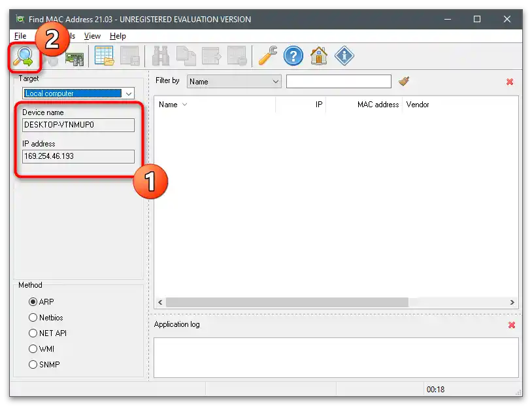Close the Application log panel
This screenshot has height=406, width=532.
pyautogui.click(x=512, y=325)
